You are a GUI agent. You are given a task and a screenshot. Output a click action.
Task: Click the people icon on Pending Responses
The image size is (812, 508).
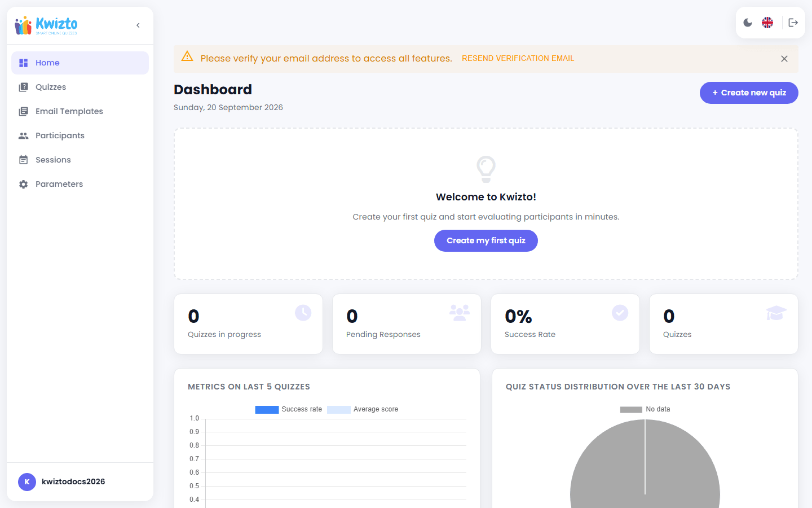tap(460, 313)
